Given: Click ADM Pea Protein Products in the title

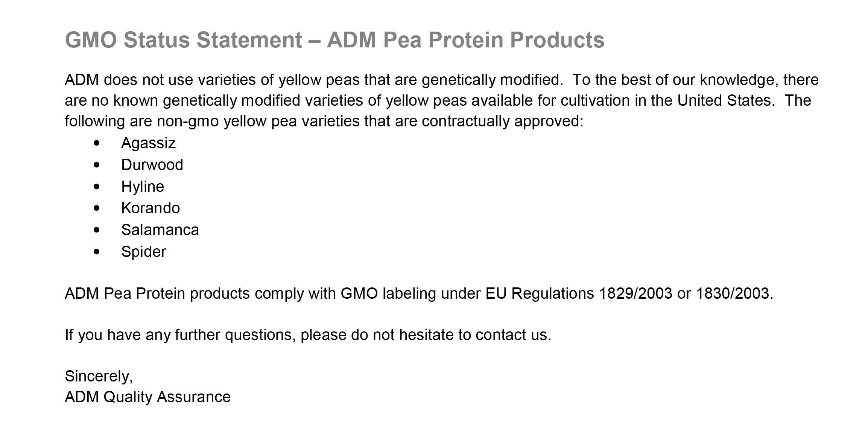Looking at the screenshot, I should [465, 40].
